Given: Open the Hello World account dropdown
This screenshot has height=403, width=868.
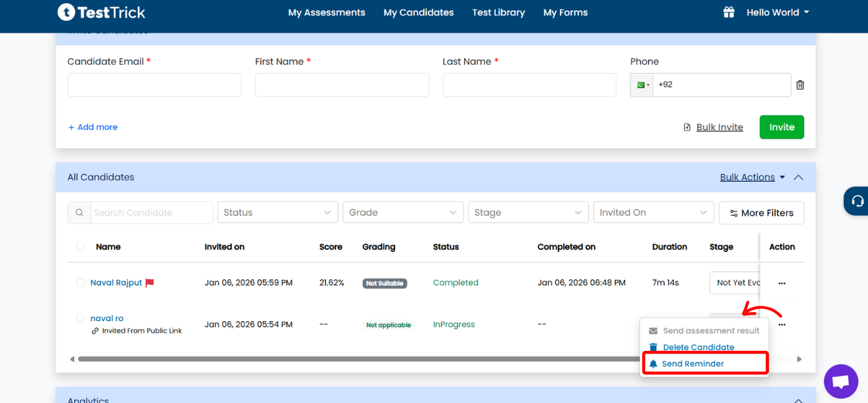Looking at the screenshot, I should point(778,12).
